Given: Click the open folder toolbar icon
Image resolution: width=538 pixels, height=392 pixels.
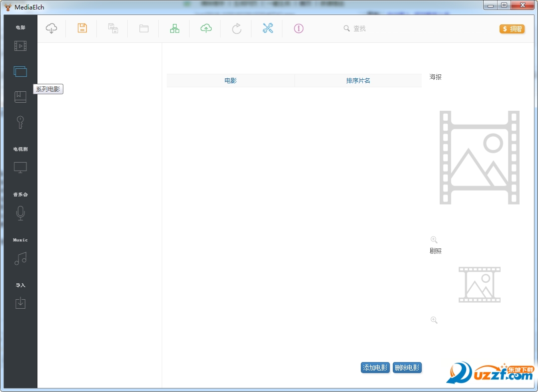Looking at the screenshot, I should pos(144,28).
